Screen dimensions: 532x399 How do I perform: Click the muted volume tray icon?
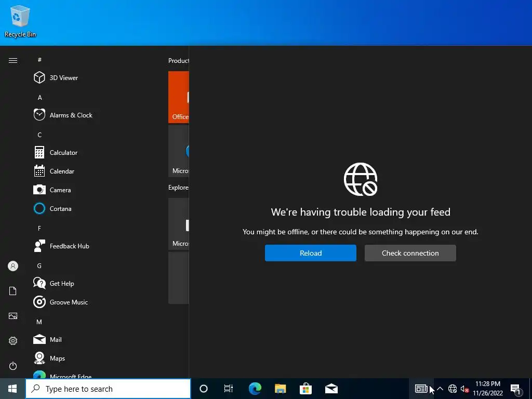point(464,389)
